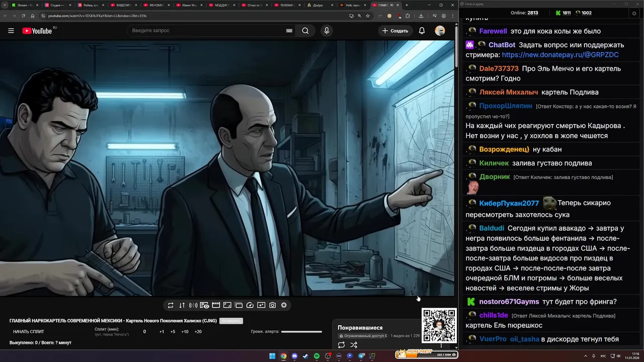644x362 pixels.
Task: Open Chrome from the taskbar
Action: point(283,356)
